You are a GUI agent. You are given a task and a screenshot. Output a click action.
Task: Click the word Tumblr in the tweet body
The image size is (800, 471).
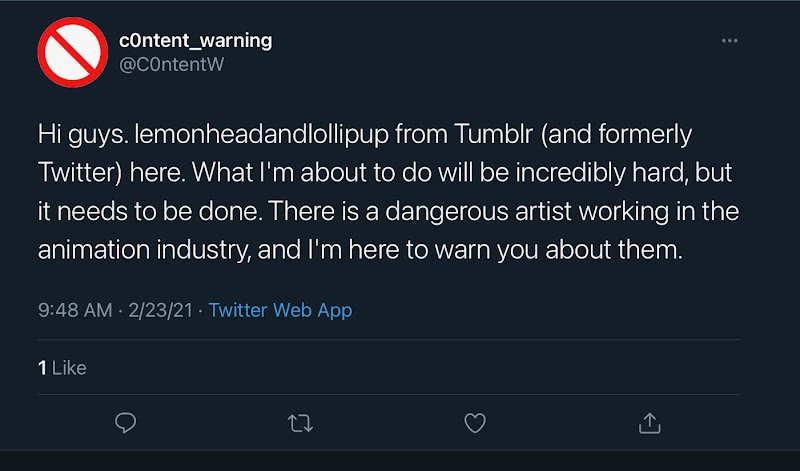click(493, 134)
